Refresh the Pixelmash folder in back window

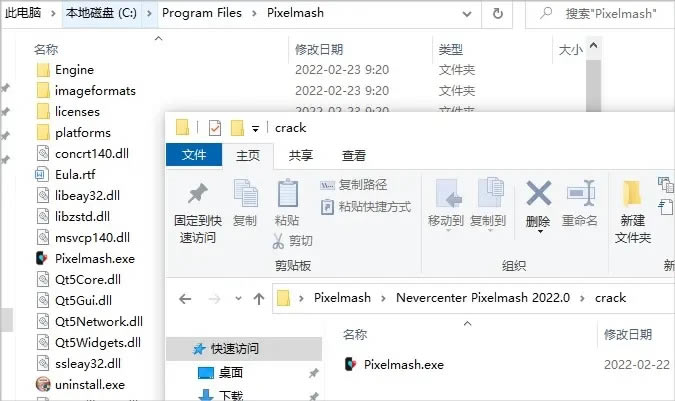(x=498, y=14)
